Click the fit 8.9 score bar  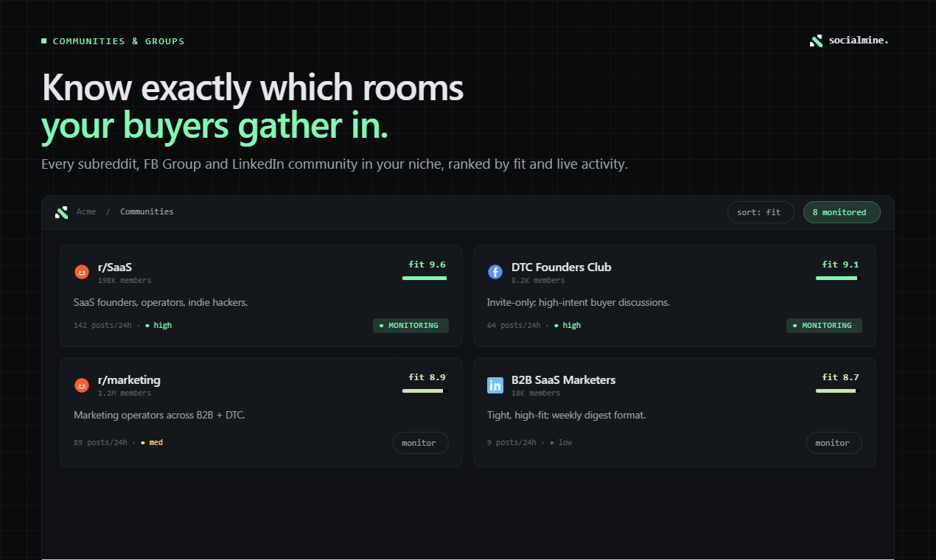425,391
